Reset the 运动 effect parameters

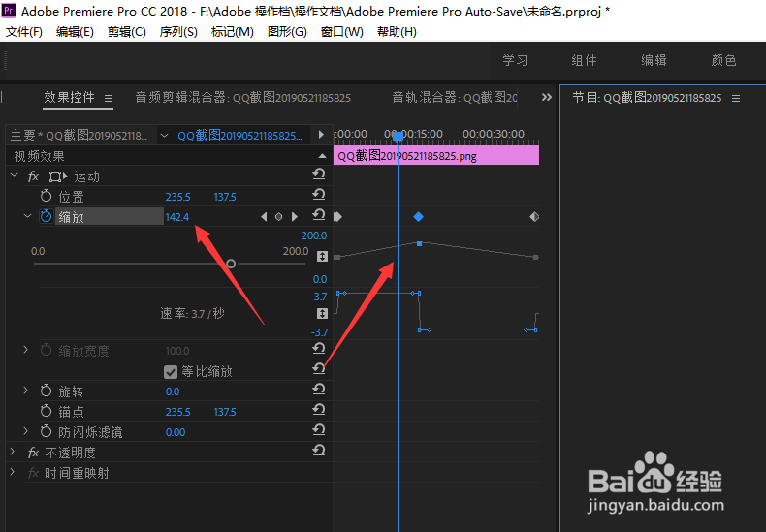point(319,173)
